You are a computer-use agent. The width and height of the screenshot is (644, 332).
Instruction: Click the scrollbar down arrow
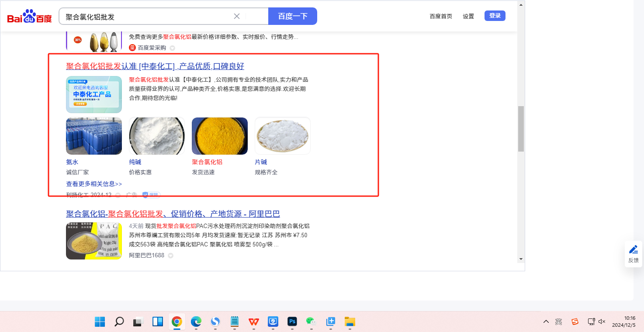521,259
